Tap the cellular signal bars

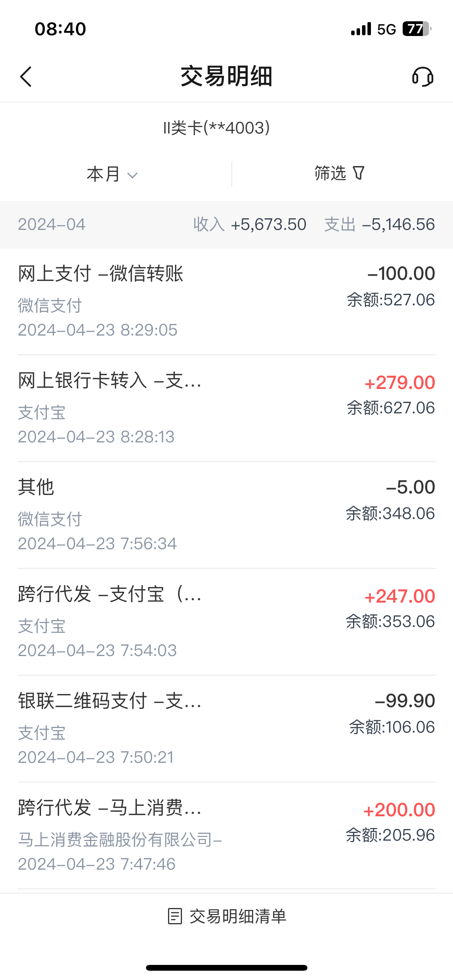pyautogui.click(x=361, y=29)
